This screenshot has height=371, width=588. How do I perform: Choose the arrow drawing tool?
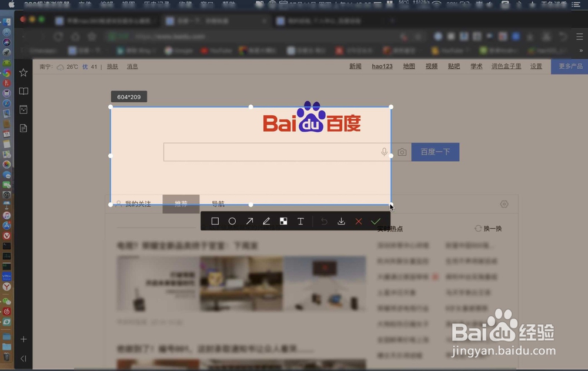(249, 222)
